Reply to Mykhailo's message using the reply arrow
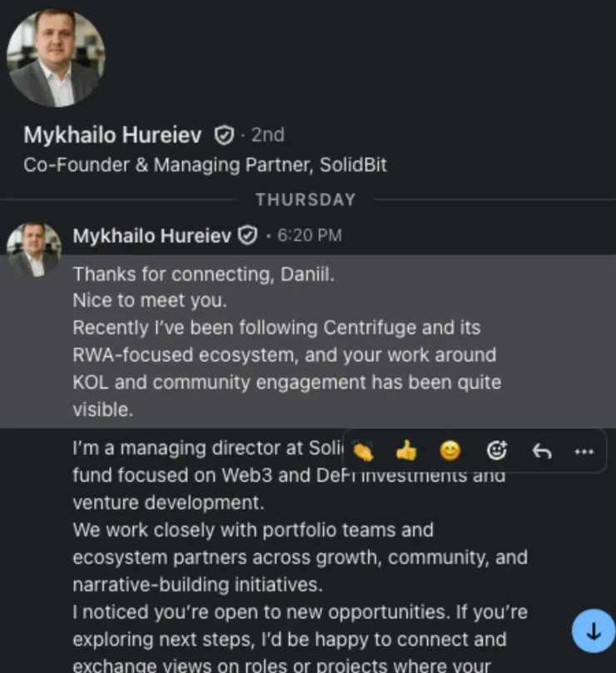The image size is (616, 673). point(541,451)
